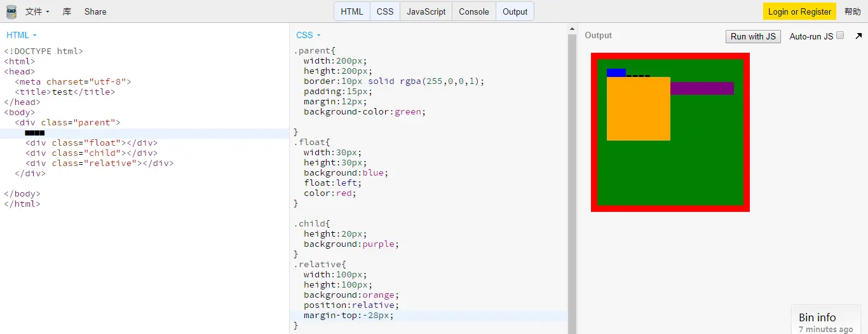Click the JS Bin logo icon
Image resolution: width=868 pixels, height=334 pixels.
pyautogui.click(x=11, y=11)
